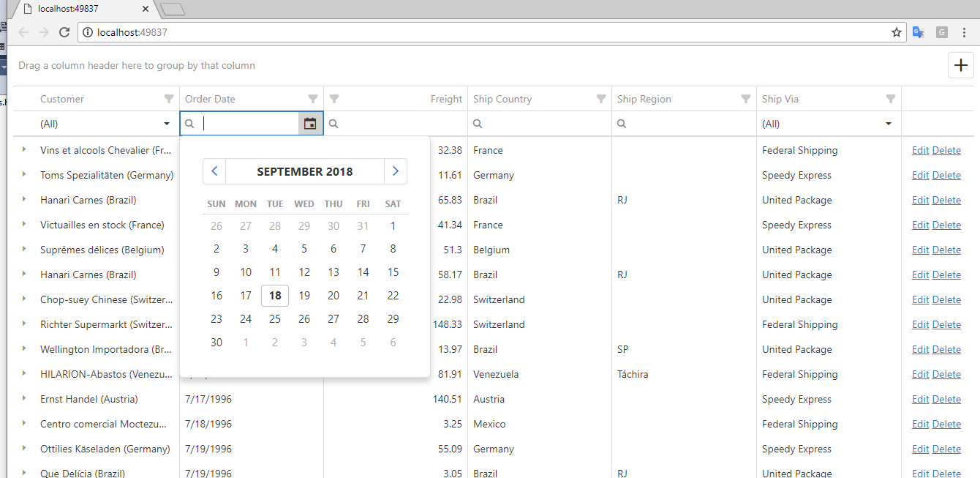Select day 25 on the calendar
The image size is (980, 478).
coord(275,318)
